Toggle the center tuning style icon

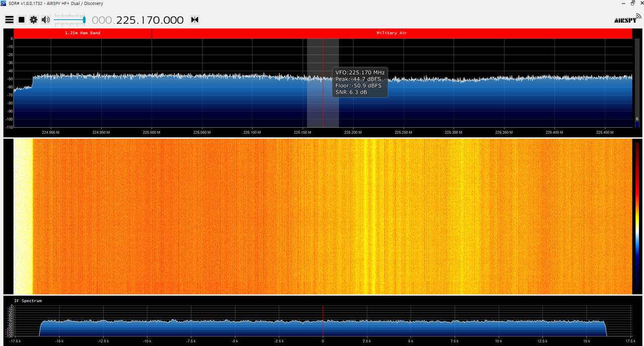tap(195, 20)
